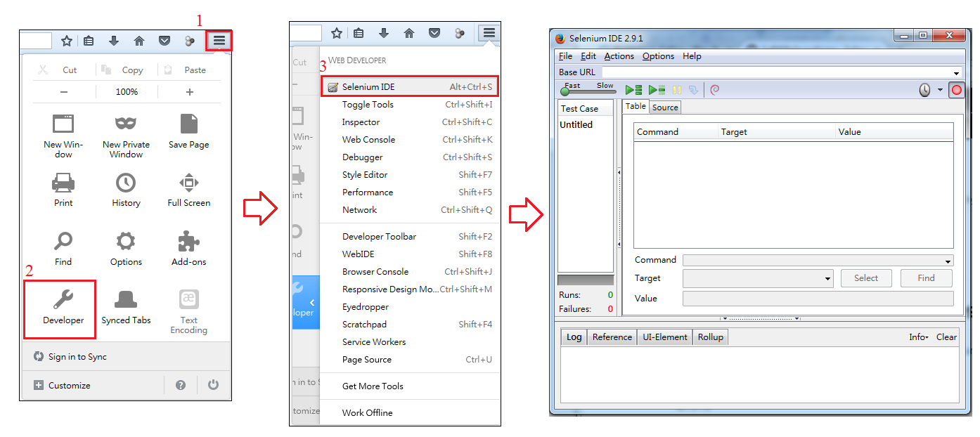
Task: Select the Log tab
Action: point(574,337)
